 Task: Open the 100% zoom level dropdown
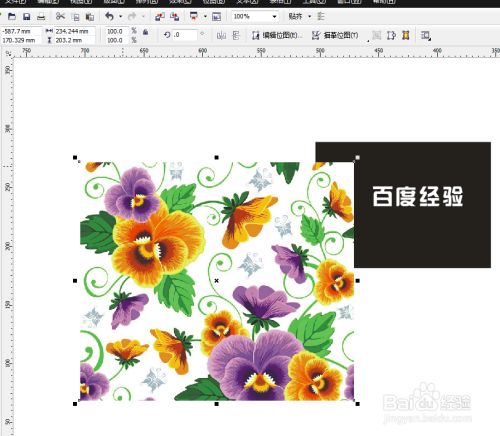pos(274,16)
